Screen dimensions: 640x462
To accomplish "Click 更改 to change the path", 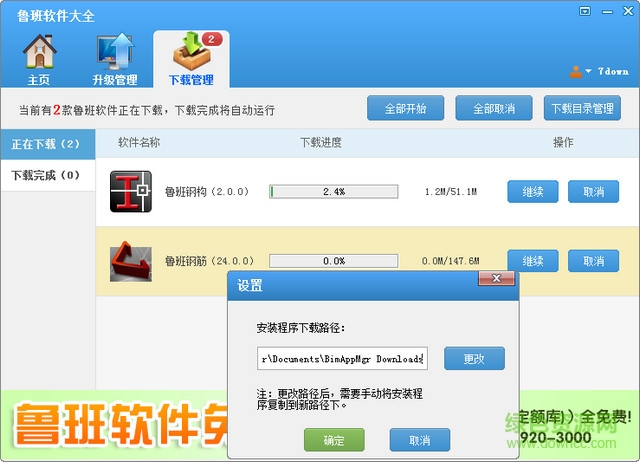I will 474,358.
